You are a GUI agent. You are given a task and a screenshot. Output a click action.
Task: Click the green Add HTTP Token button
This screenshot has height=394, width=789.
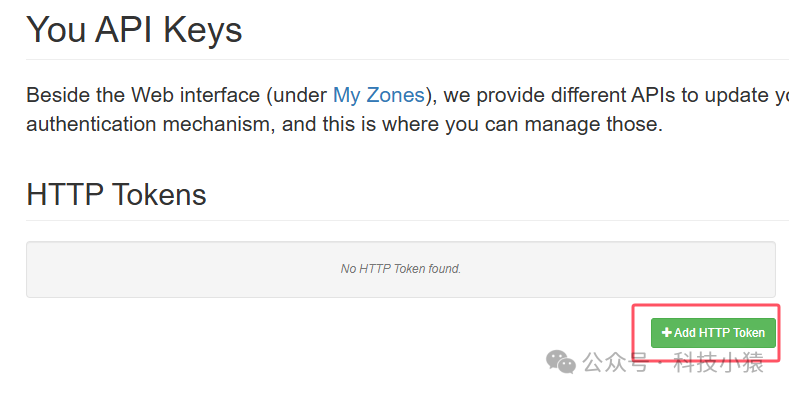pos(713,333)
